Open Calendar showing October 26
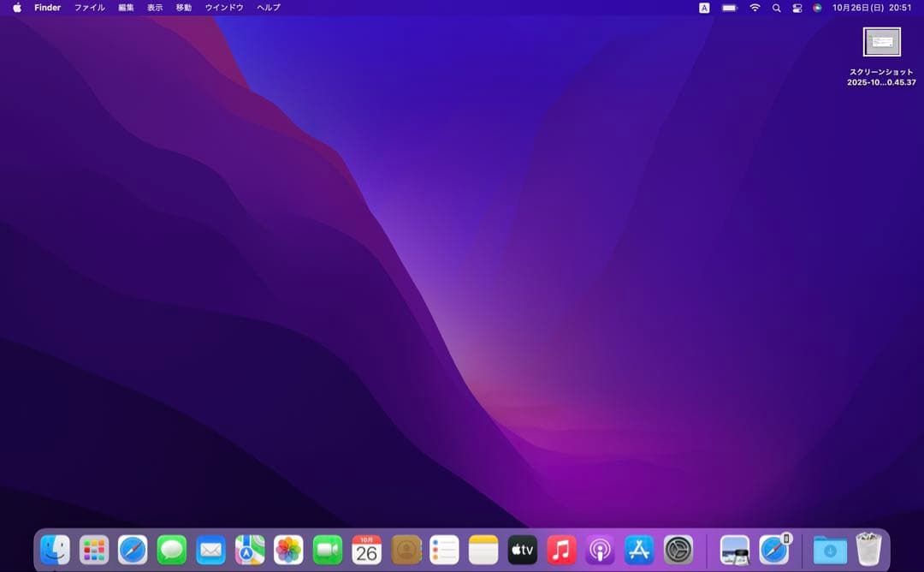 click(x=364, y=549)
